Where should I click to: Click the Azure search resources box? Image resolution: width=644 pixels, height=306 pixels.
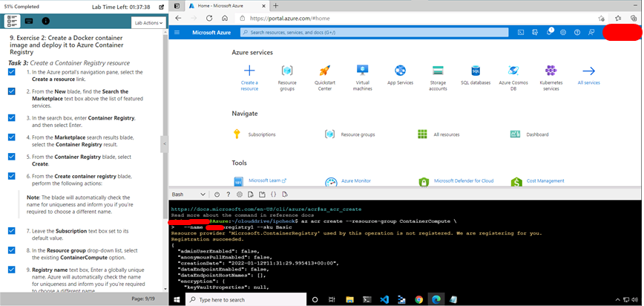(374, 32)
